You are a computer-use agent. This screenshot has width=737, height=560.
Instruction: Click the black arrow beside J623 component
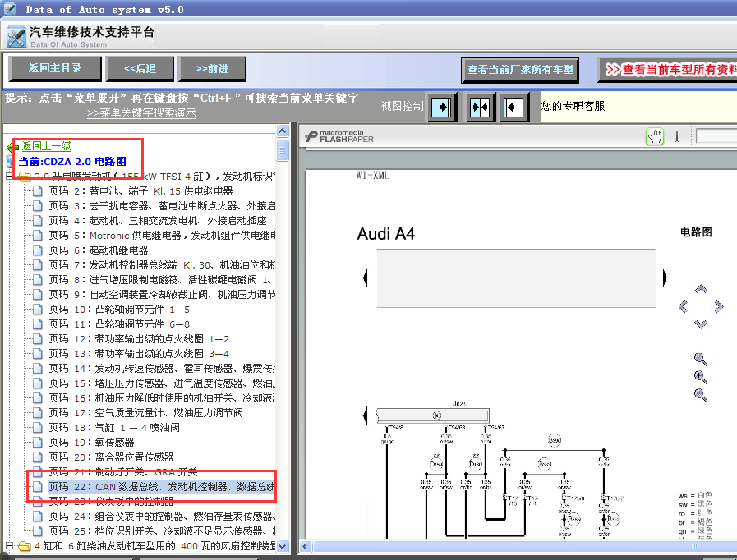365,415
